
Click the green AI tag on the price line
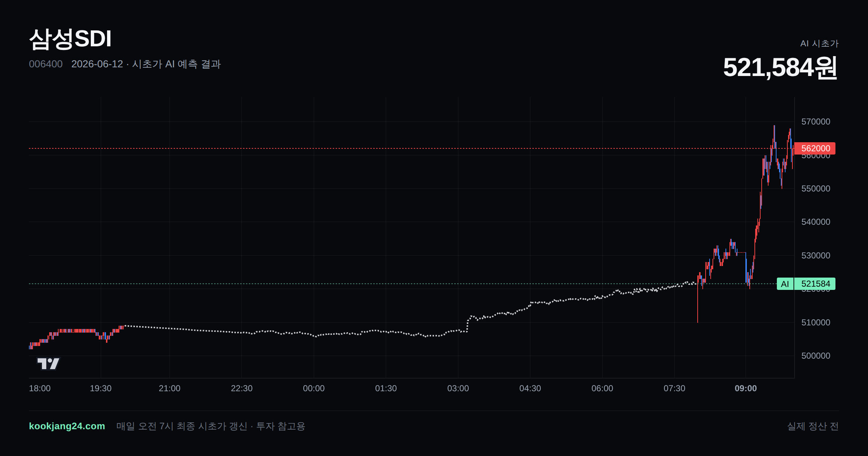pos(785,284)
